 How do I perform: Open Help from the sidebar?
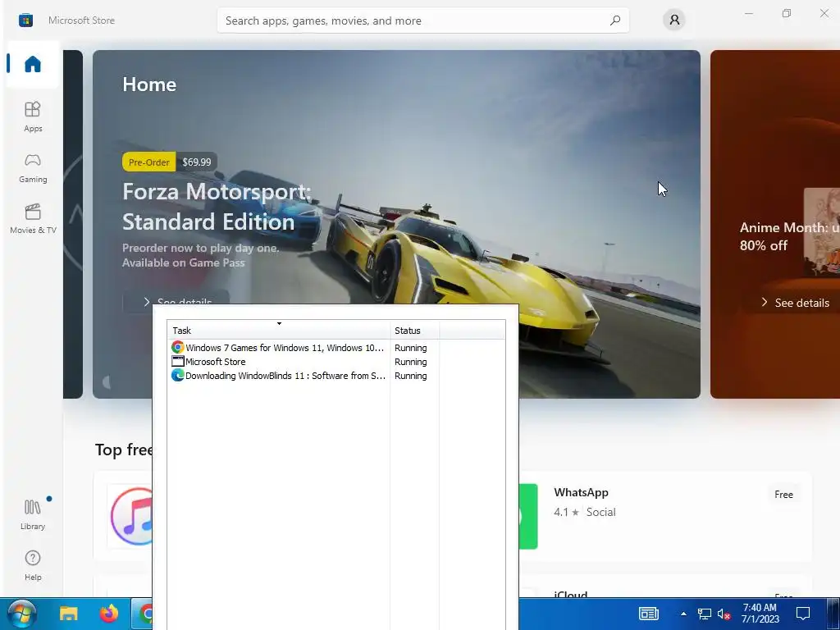(33, 565)
